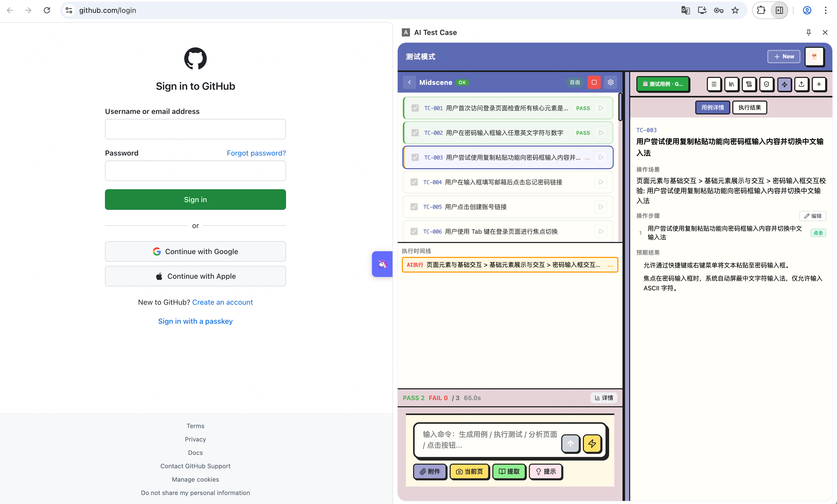Switch to the 执行结果 tab
Viewport: 837px width, 504px height.
(x=749, y=108)
